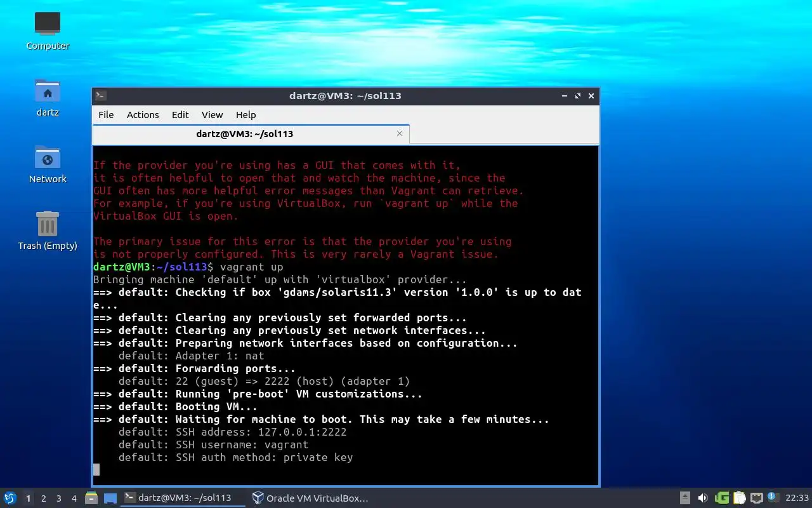Click 'Waiting for machine to boot' line
This screenshot has width=812, height=508.
321,419
